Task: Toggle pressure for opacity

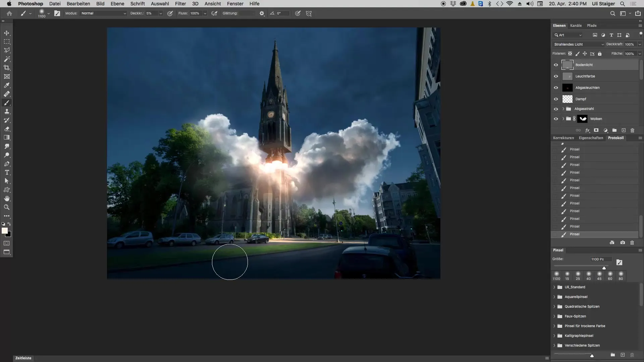Action: coord(170,13)
